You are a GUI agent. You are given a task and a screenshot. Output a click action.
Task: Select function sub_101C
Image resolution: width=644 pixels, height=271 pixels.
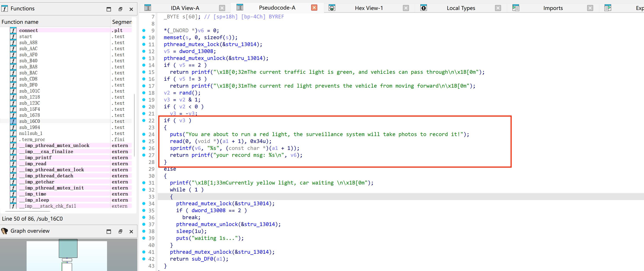coord(66,91)
